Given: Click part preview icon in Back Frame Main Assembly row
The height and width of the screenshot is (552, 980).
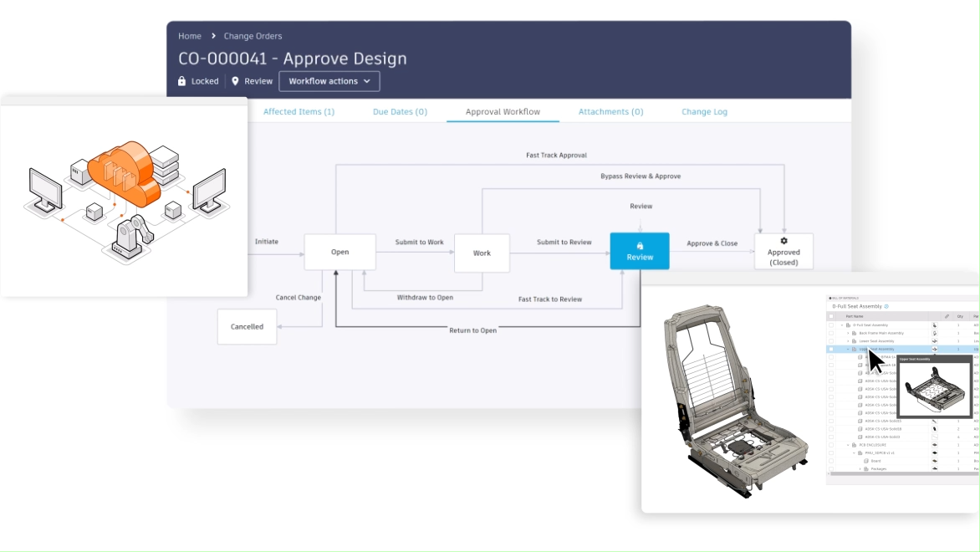Looking at the screenshot, I should [x=935, y=333].
